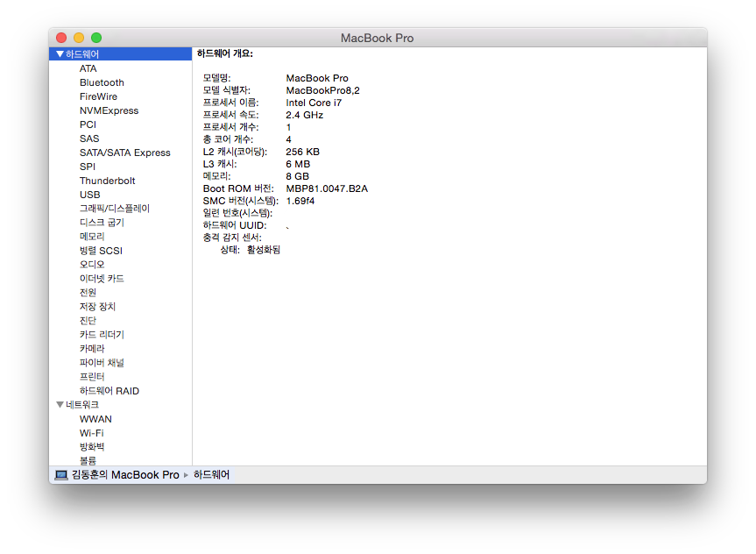Screen dimensions: 756x554
Task: Collapse the 하드웨어 section triangle
Action: 60,54
